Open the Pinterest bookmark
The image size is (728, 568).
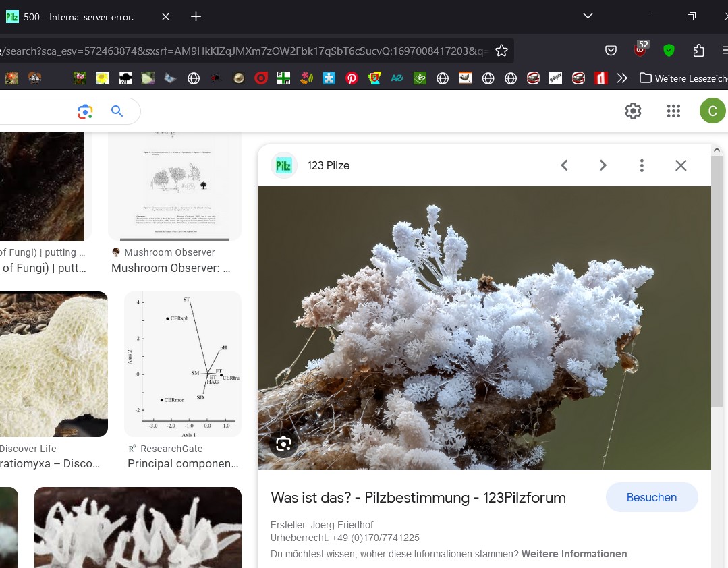click(x=352, y=78)
